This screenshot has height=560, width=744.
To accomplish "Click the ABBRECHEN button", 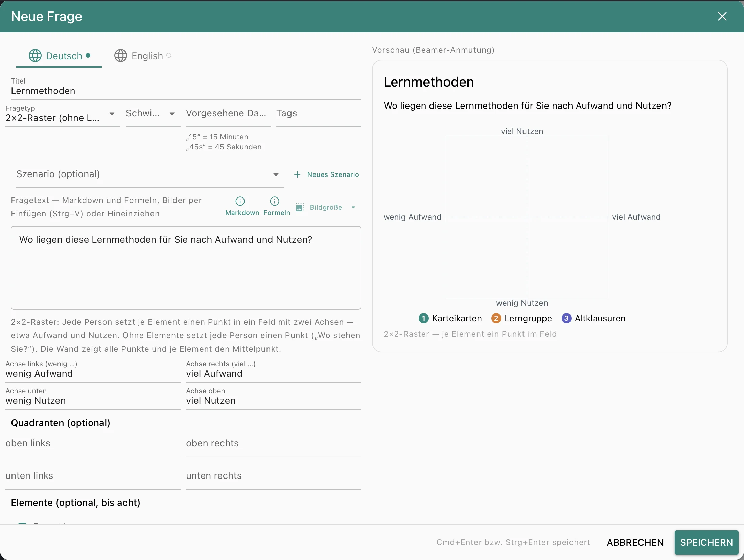I will tap(635, 542).
